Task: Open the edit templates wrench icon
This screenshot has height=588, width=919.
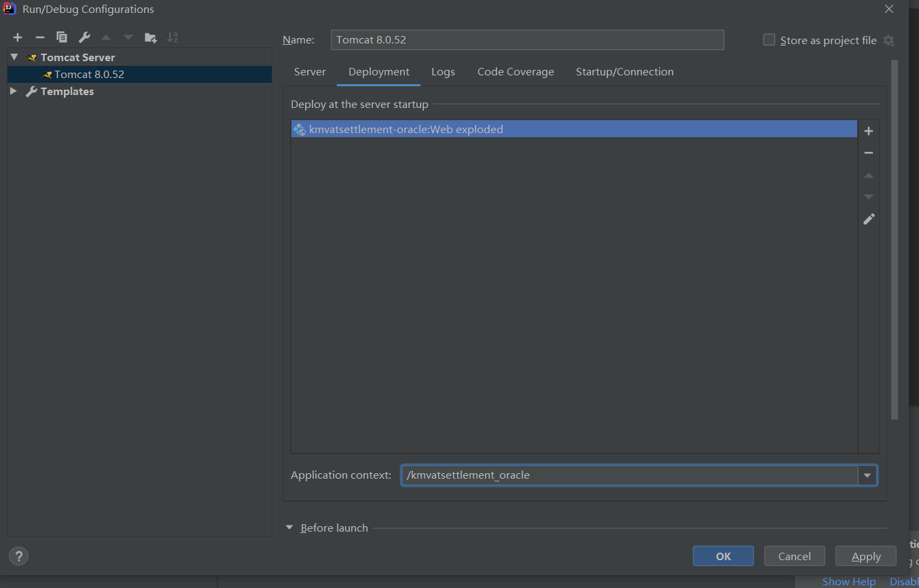Action: pos(84,37)
